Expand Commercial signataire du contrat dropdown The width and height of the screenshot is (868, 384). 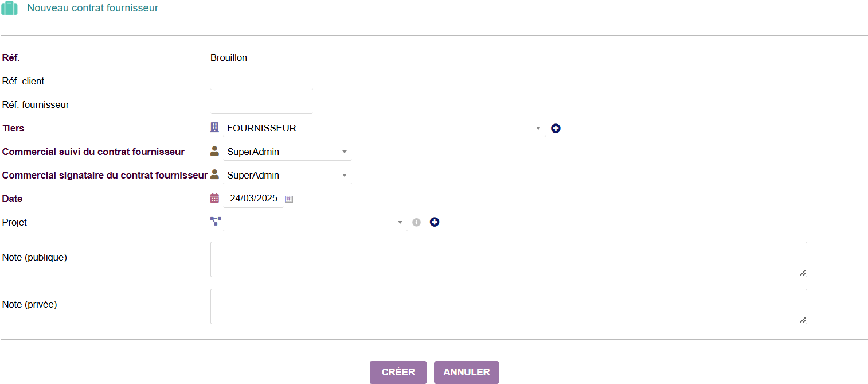pos(287,176)
